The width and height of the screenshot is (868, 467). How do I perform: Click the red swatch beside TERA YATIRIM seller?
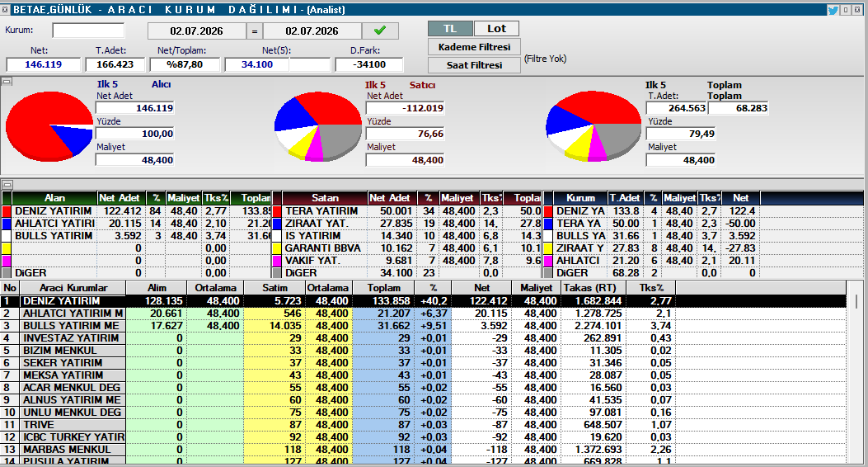coord(277,211)
